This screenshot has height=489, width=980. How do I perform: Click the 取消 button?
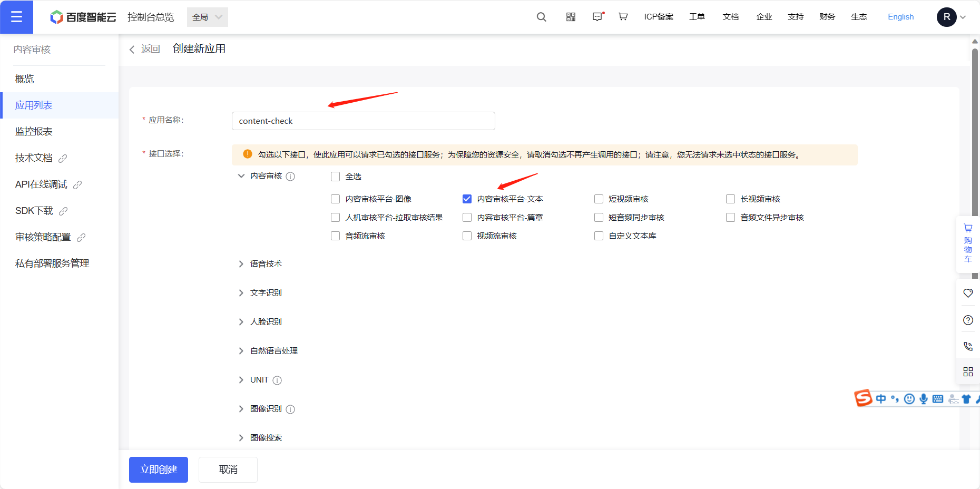coord(228,470)
